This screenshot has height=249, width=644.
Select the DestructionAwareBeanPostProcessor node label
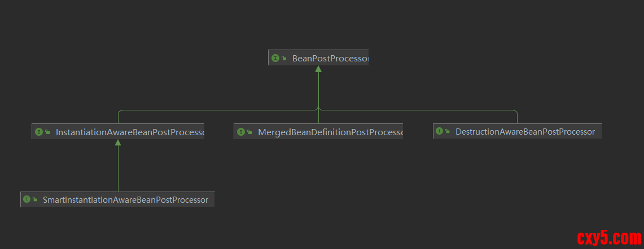coord(525,131)
